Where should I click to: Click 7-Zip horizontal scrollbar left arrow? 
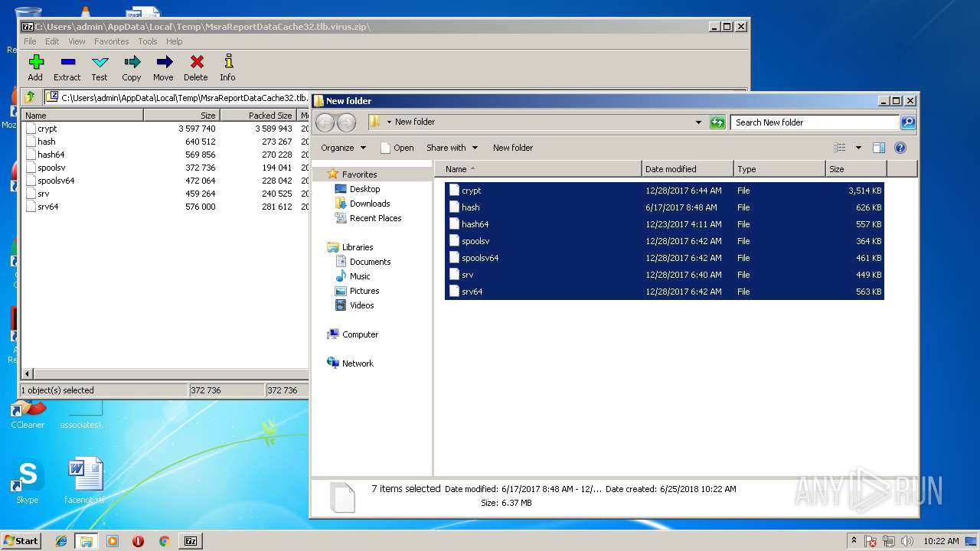pyautogui.click(x=28, y=374)
